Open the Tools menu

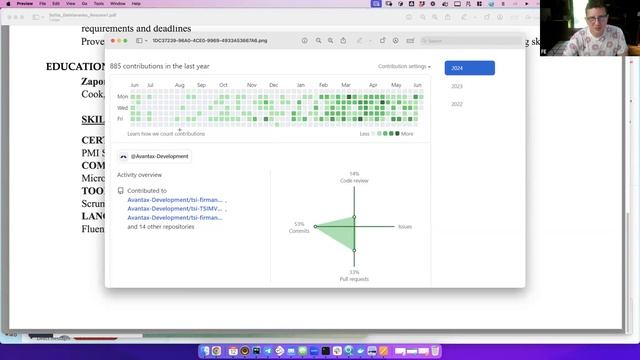pos(99,4)
